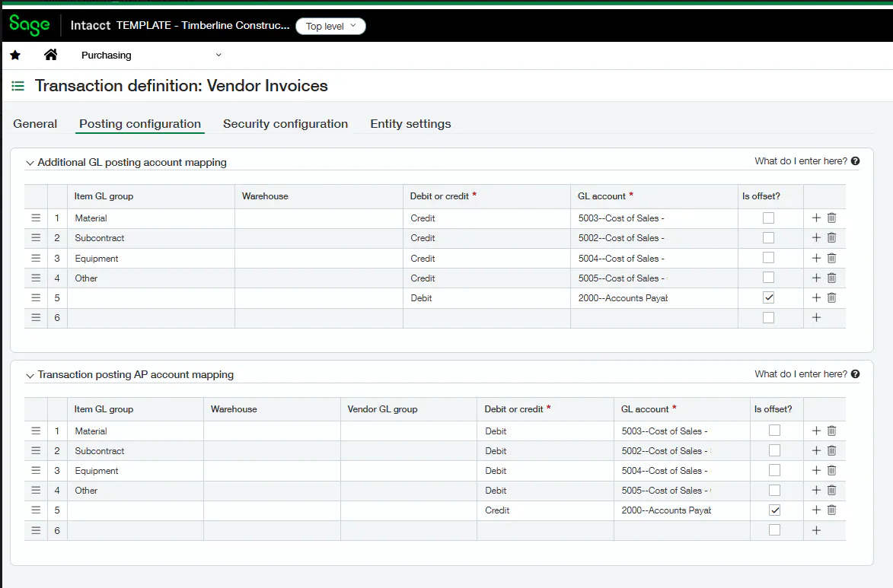The image size is (893, 588).
Task: Toggle Is offset for Material in GL mapping
Action: (768, 218)
